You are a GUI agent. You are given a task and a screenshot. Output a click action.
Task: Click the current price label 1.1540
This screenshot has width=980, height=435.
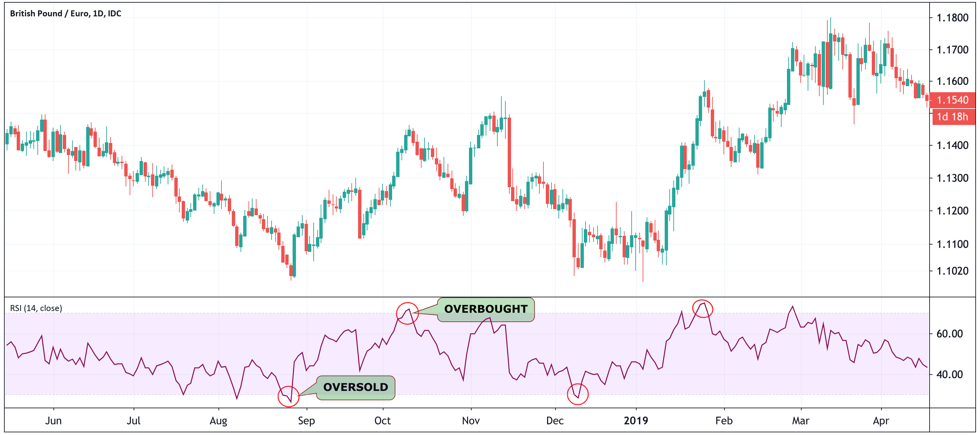coord(952,100)
